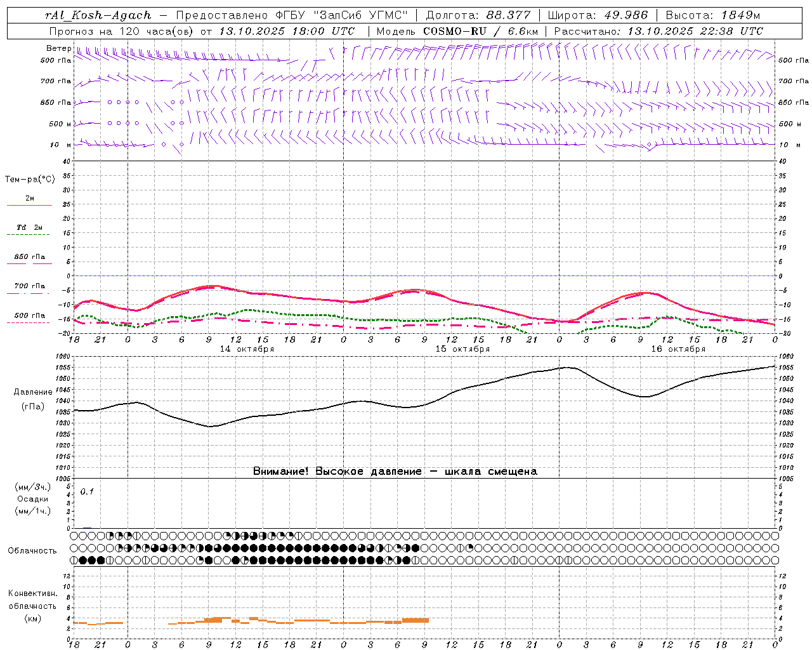This screenshot has height=650, width=812.
Task: Click the warning Внимание! Высокое давление — шкала смещена
Action: [395, 472]
